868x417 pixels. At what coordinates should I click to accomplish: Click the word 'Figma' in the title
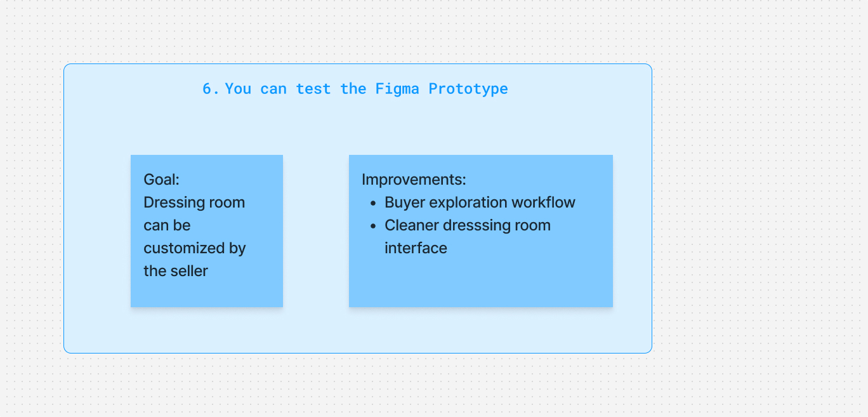click(397, 89)
